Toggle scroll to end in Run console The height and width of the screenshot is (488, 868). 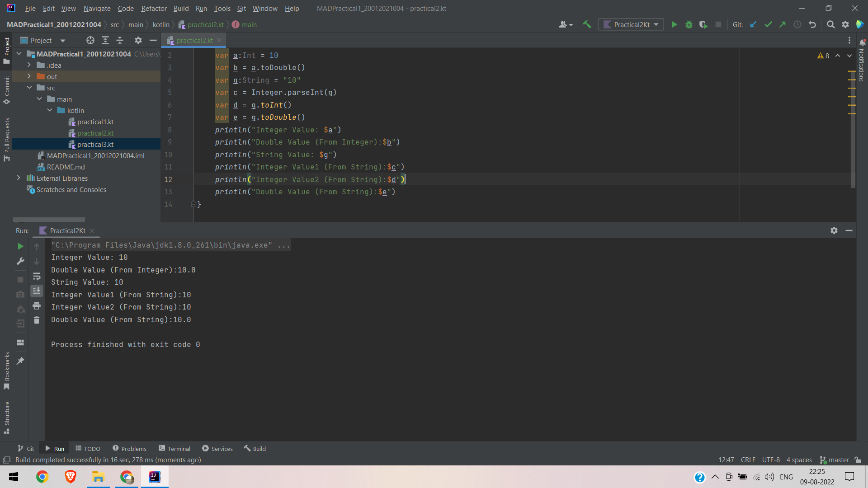[x=37, y=291]
